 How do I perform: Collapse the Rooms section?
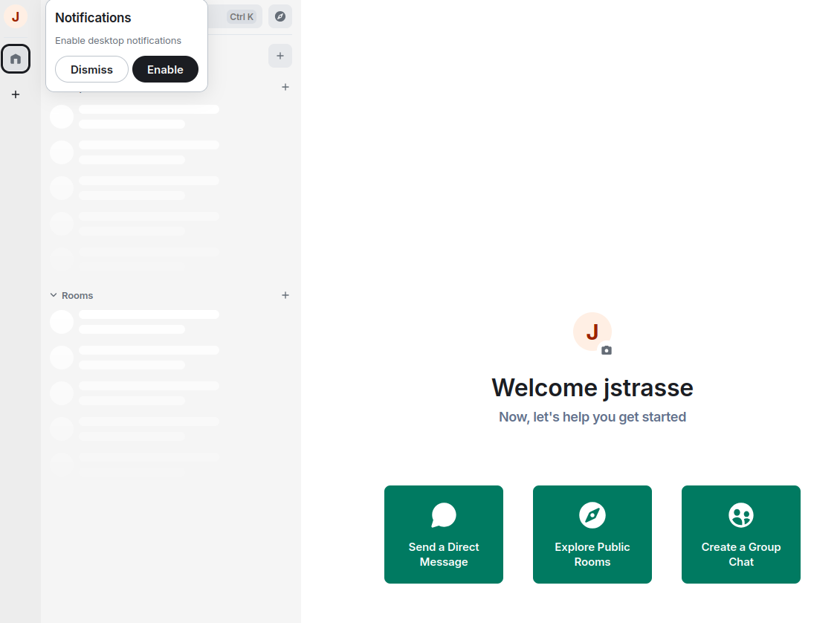71,295
